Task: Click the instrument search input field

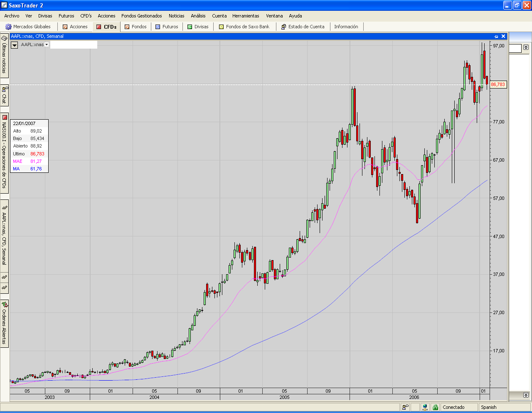Action: point(74,44)
